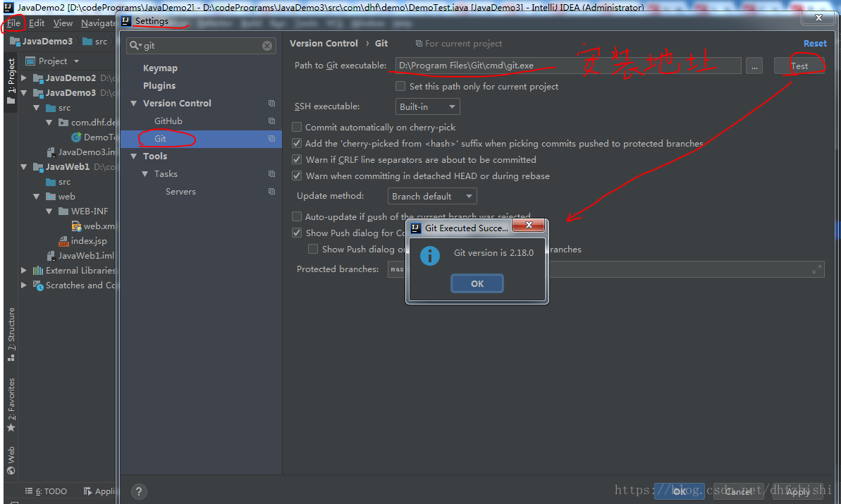The image size is (841, 504).
Task: Click the DemoTest class icon
Action: pos(76,137)
